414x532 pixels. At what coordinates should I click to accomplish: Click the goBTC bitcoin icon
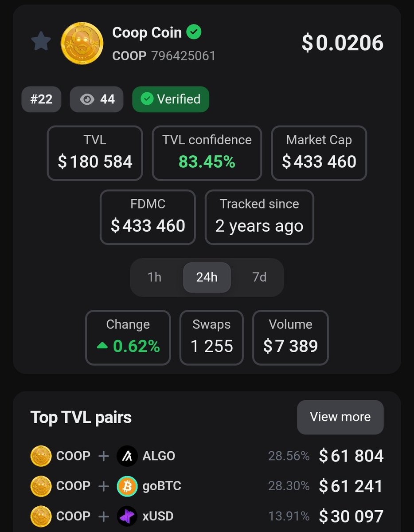click(127, 486)
